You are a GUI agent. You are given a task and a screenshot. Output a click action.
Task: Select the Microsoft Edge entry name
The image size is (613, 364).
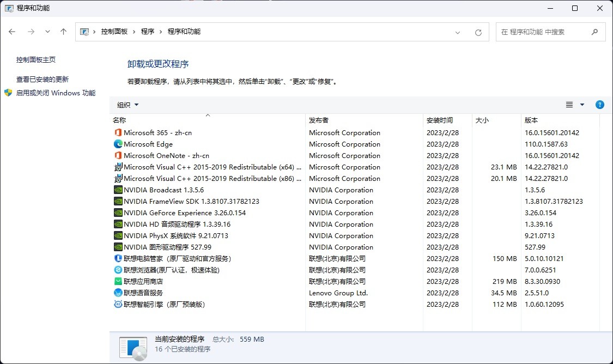click(148, 144)
